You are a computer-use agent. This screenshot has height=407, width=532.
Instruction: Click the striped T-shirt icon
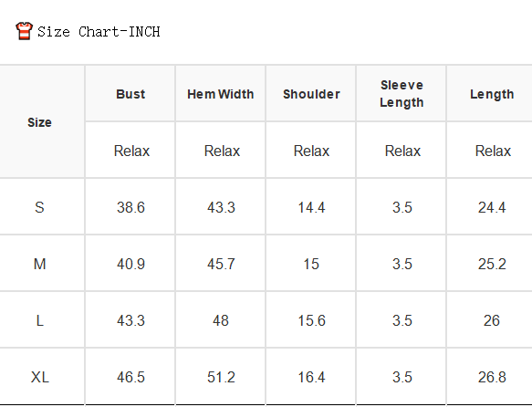pyautogui.click(x=24, y=31)
